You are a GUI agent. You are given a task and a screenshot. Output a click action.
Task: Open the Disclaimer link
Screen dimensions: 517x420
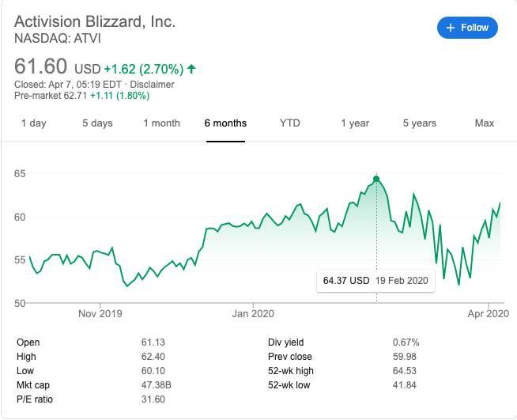(x=153, y=85)
